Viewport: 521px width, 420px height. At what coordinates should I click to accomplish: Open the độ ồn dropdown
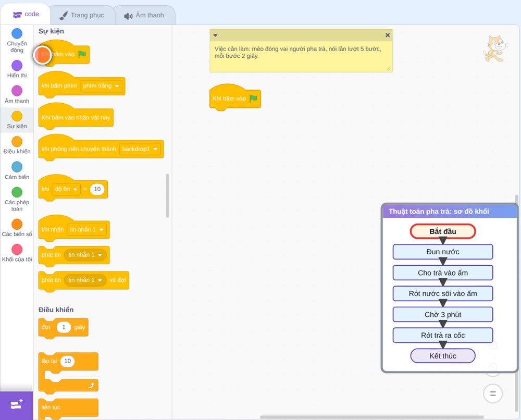point(66,189)
